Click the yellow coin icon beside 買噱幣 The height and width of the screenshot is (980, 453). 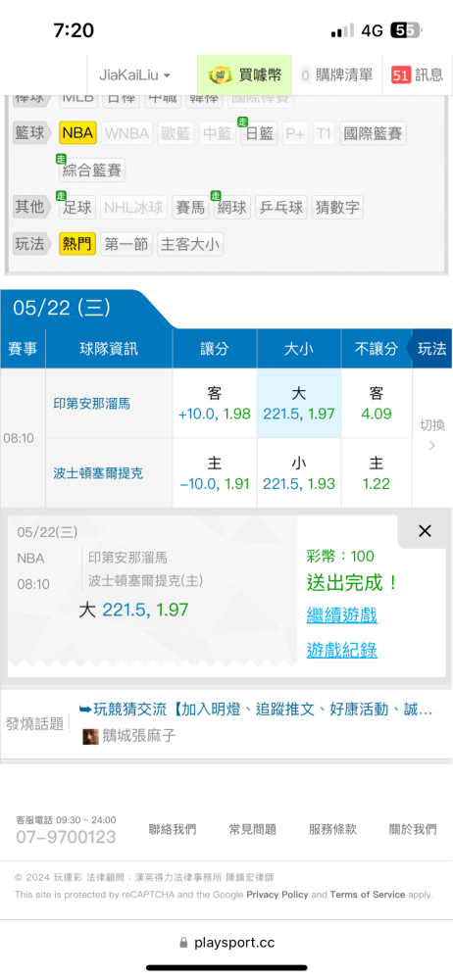pos(221,75)
